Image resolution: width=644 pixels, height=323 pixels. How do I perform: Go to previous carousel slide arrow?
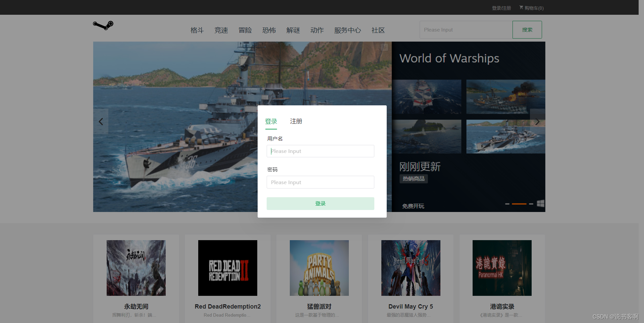point(101,122)
